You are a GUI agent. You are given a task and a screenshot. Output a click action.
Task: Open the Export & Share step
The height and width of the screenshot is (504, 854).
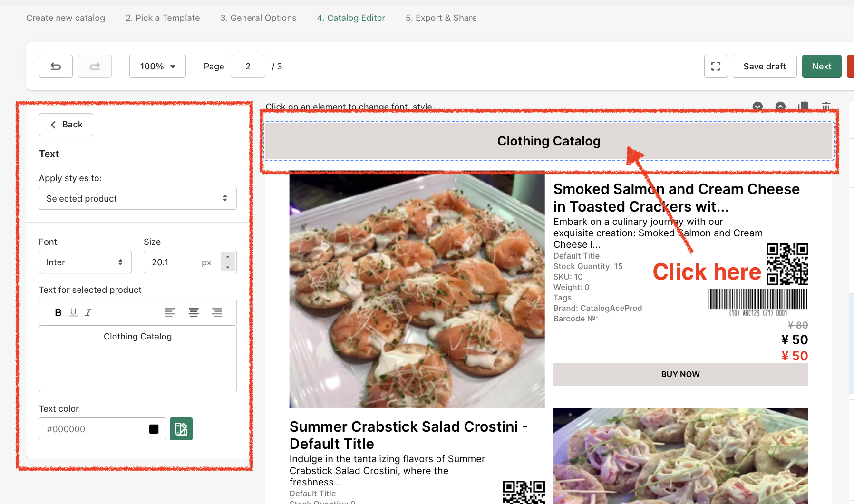point(441,18)
